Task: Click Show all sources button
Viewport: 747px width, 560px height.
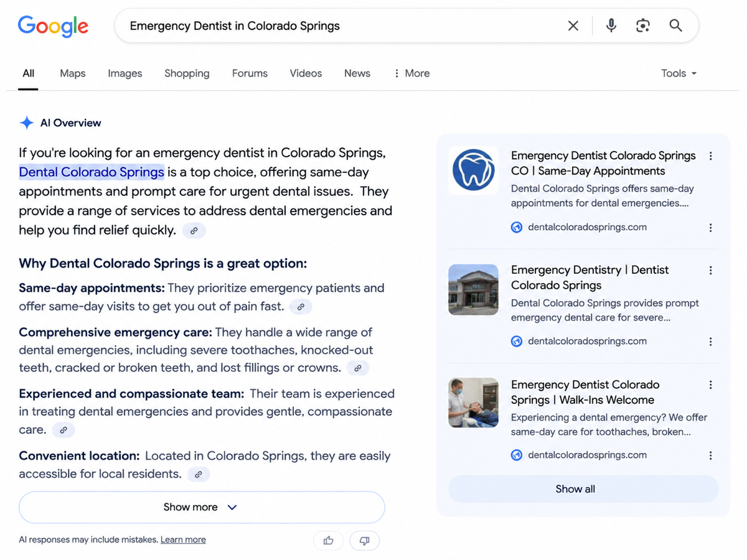Action: (583, 489)
